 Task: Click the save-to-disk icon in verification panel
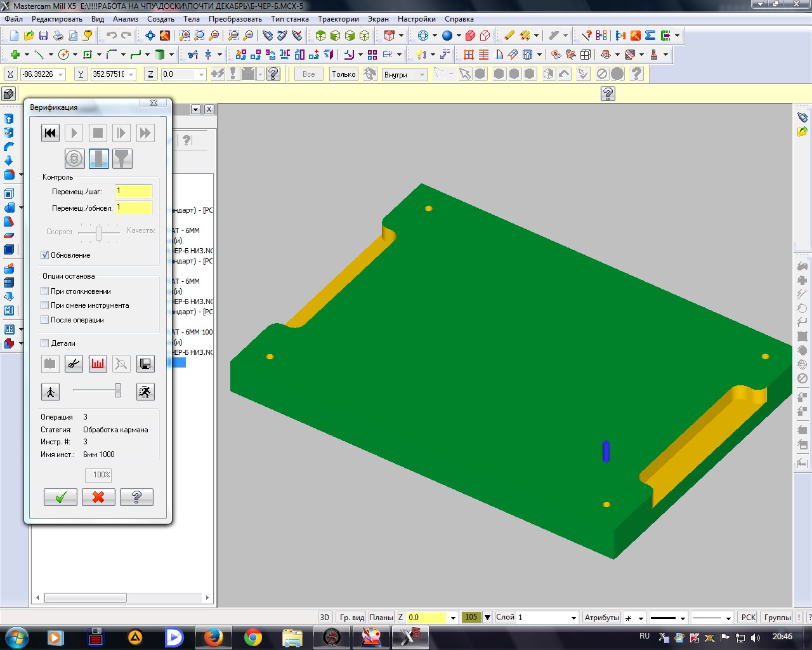click(145, 364)
